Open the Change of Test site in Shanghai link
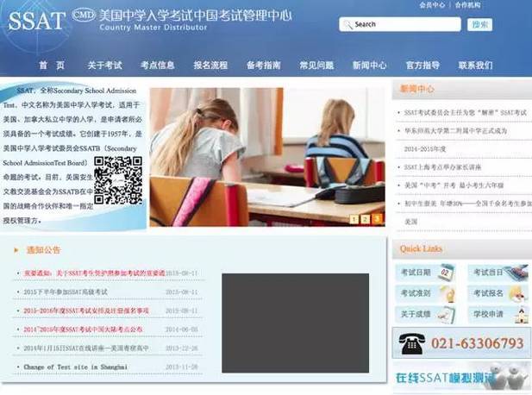This screenshot has width=532, height=395. pos(75,367)
